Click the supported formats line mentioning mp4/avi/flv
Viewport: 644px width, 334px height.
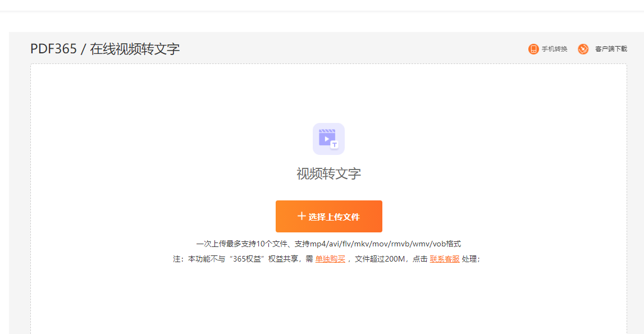(328, 244)
